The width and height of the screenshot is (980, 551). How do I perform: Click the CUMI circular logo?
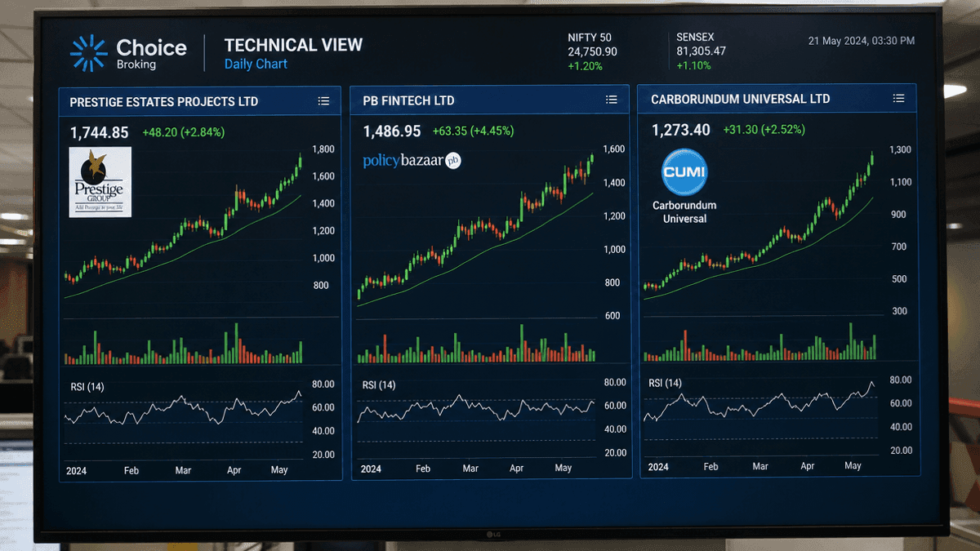(x=684, y=172)
